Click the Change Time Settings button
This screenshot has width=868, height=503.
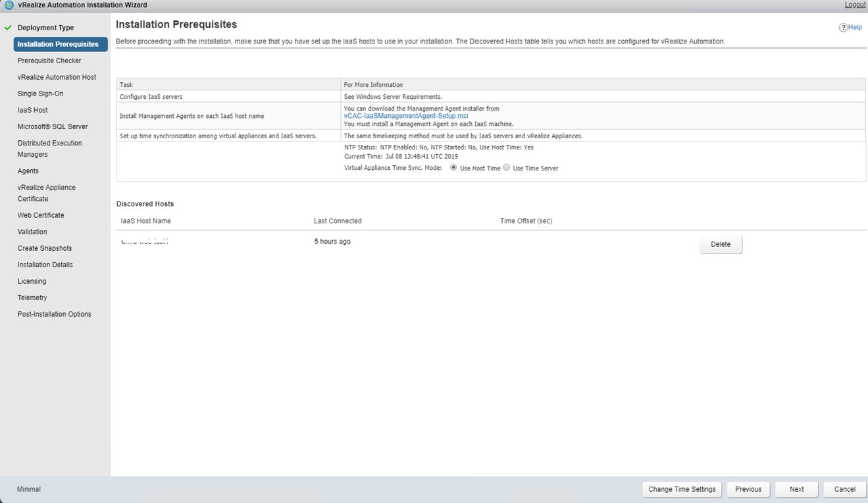coord(682,489)
